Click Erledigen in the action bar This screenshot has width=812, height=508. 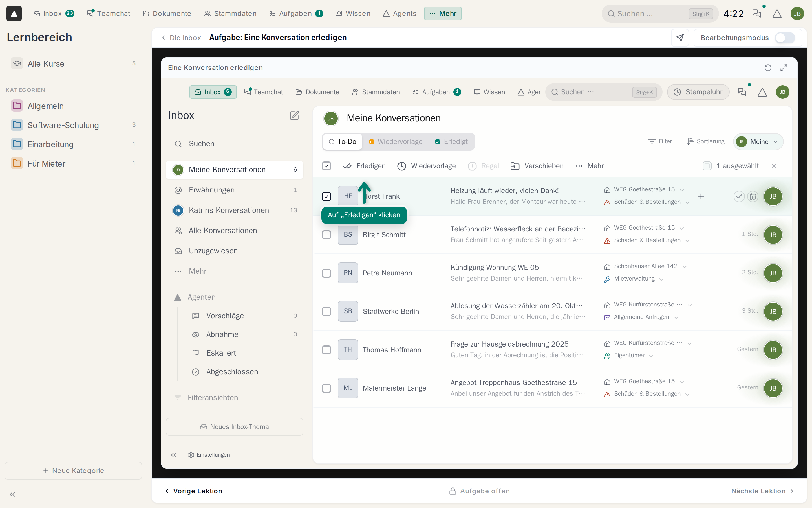(364, 166)
